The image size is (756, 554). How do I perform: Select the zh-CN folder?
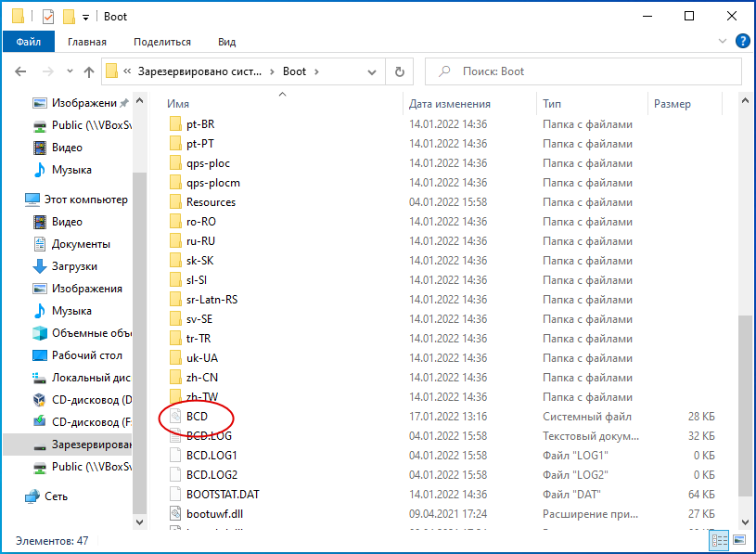click(x=202, y=378)
